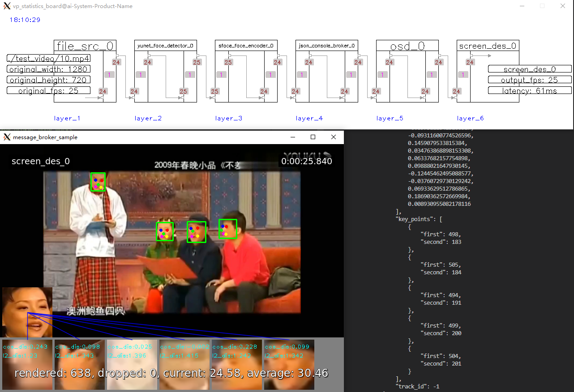Viewport: 574px width, 392px height.
Task: Select the face thumbnail with cos_dis:0.098
Action: [79, 365]
